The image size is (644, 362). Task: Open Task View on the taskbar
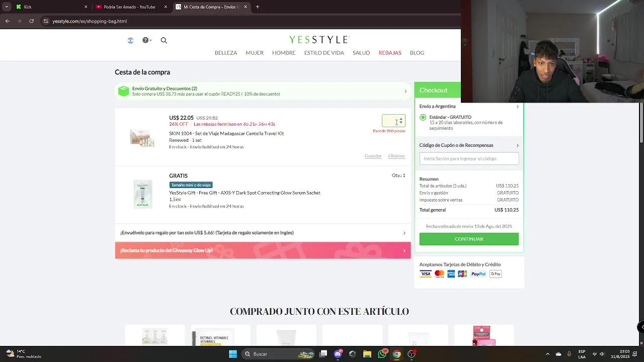click(324, 354)
